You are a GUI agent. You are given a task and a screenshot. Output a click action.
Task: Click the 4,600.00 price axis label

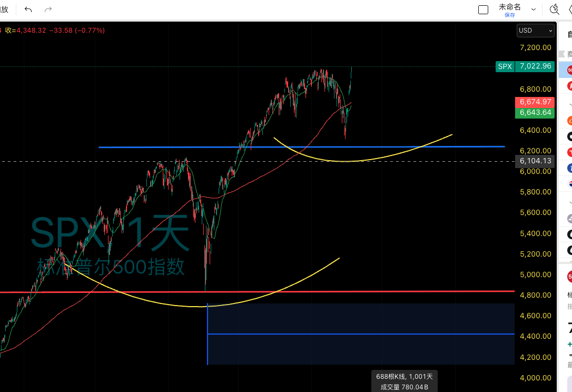pos(535,316)
